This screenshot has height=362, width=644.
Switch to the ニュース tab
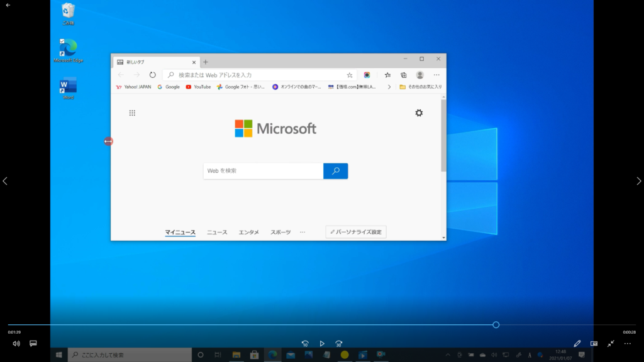(x=217, y=233)
